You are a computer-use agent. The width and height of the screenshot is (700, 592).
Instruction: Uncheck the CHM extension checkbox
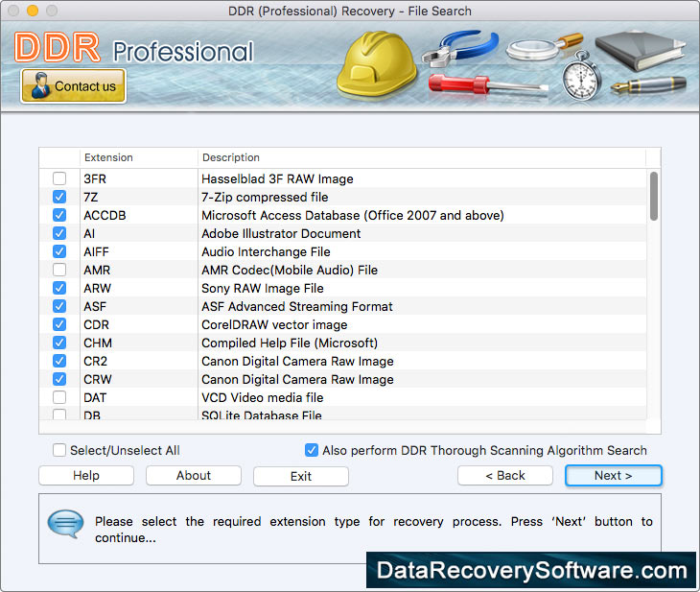(59, 343)
